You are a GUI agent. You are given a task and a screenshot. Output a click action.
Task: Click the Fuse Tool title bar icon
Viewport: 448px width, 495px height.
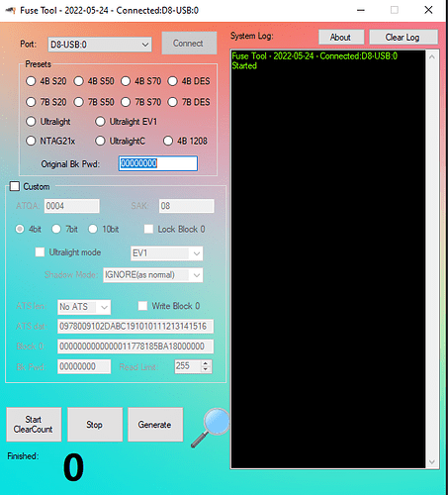point(11,11)
